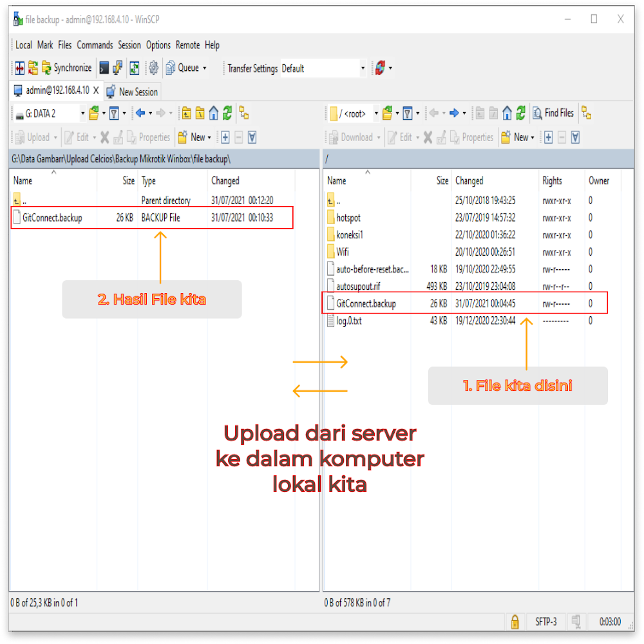Open the Commands menu
Image resolution: width=644 pixels, height=644 pixels.
95,45
